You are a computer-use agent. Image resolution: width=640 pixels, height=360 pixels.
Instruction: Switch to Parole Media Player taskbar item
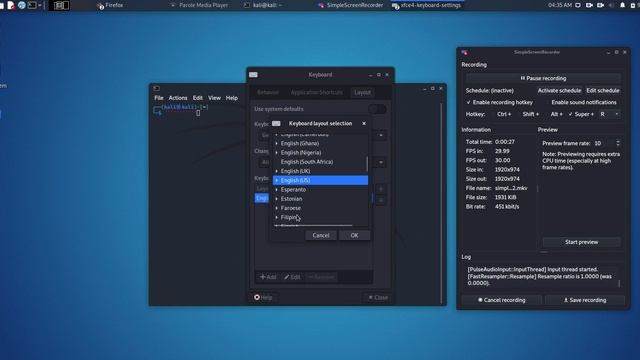click(x=200, y=5)
